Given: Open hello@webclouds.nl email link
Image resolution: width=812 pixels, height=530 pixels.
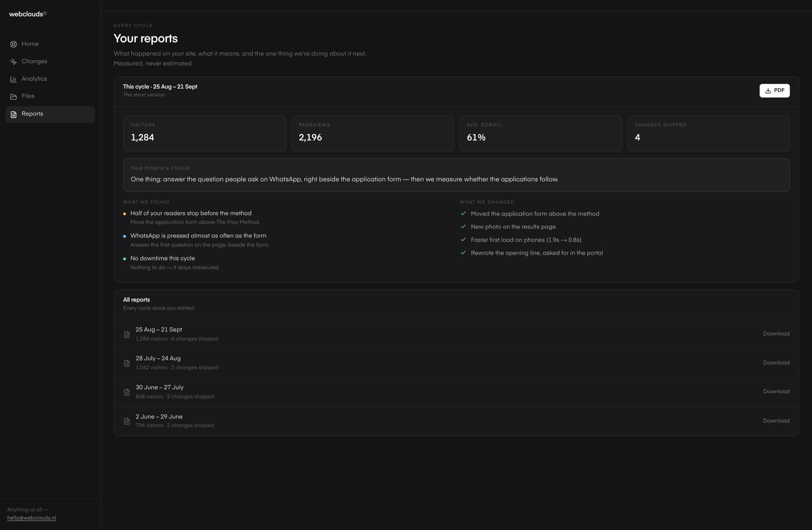Looking at the screenshot, I should point(31,518).
